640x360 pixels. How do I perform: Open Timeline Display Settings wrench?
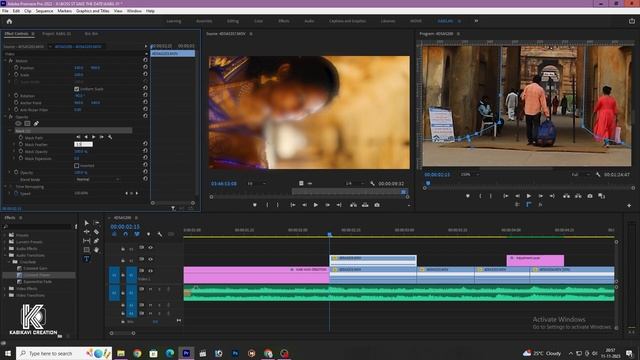160,234
